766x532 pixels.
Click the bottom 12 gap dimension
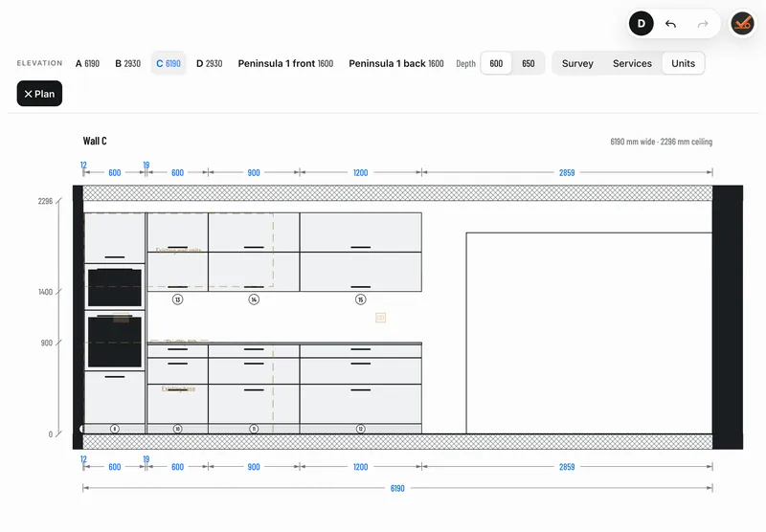[83, 459]
